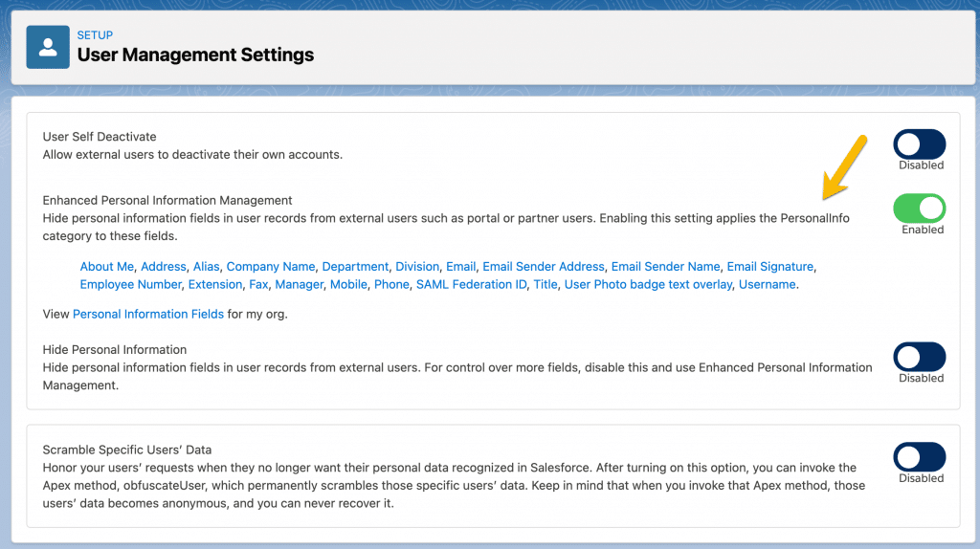The width and height of the screenshot is (980, 549).
Task: Click the SETUP breadcrumb label
Action: 95,35
